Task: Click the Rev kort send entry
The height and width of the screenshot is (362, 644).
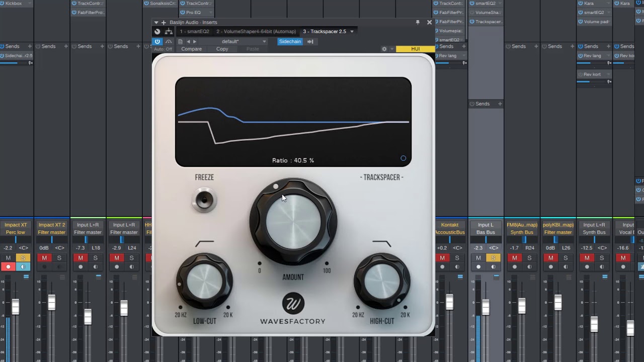Action: pos(594,74)
